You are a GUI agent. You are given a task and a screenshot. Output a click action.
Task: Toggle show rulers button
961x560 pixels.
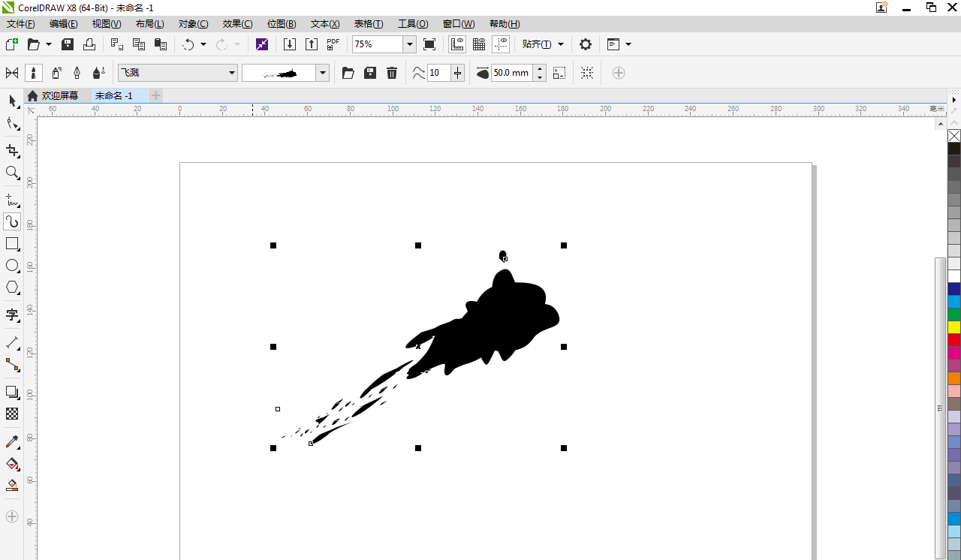coord(457,44)
